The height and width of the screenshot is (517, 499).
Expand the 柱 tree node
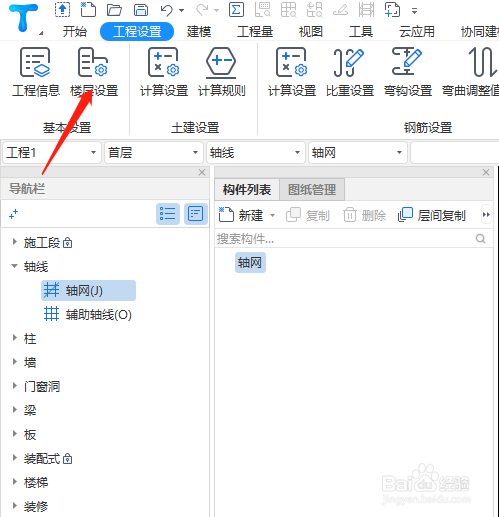[14, 338]
